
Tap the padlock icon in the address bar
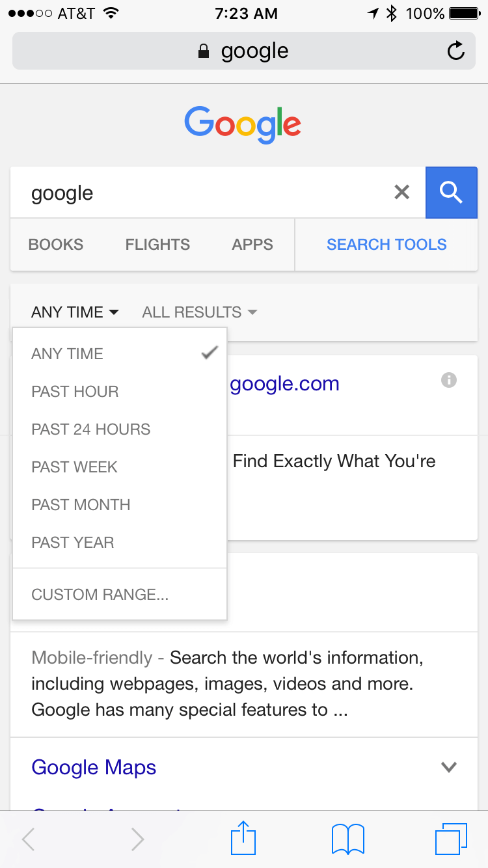[x=202, y=50]
